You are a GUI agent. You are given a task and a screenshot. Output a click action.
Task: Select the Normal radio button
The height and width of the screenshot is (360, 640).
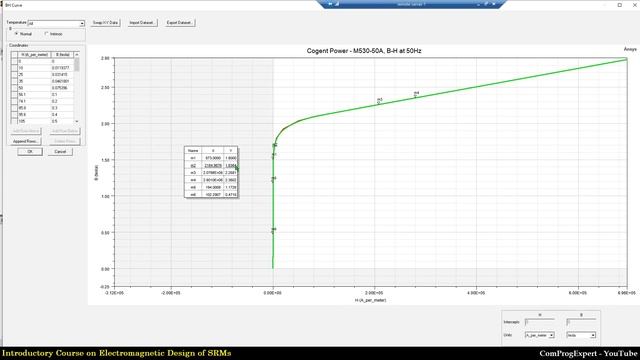(17, 34)
